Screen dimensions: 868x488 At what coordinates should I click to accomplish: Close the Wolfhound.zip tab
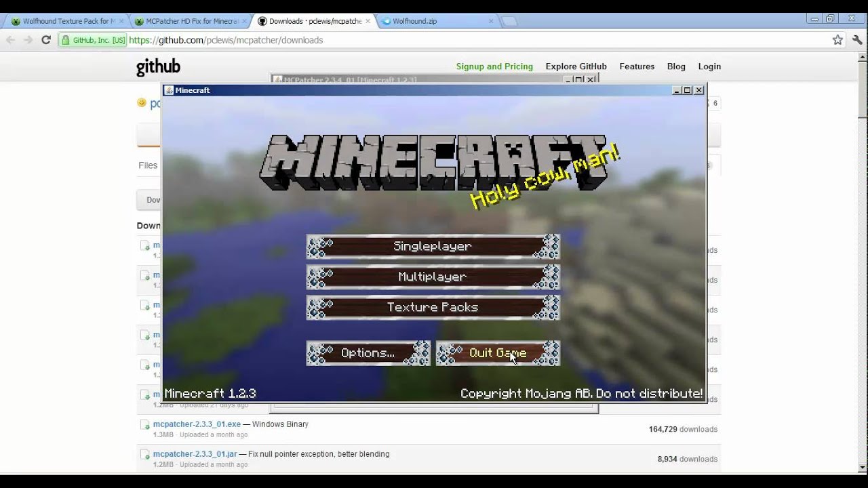pyautogui.click(x=492, y=21)
